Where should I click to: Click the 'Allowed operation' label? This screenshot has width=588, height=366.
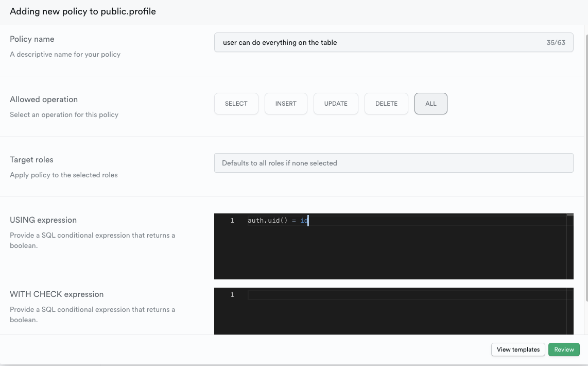pyautogui.click(x=44, y=99)
